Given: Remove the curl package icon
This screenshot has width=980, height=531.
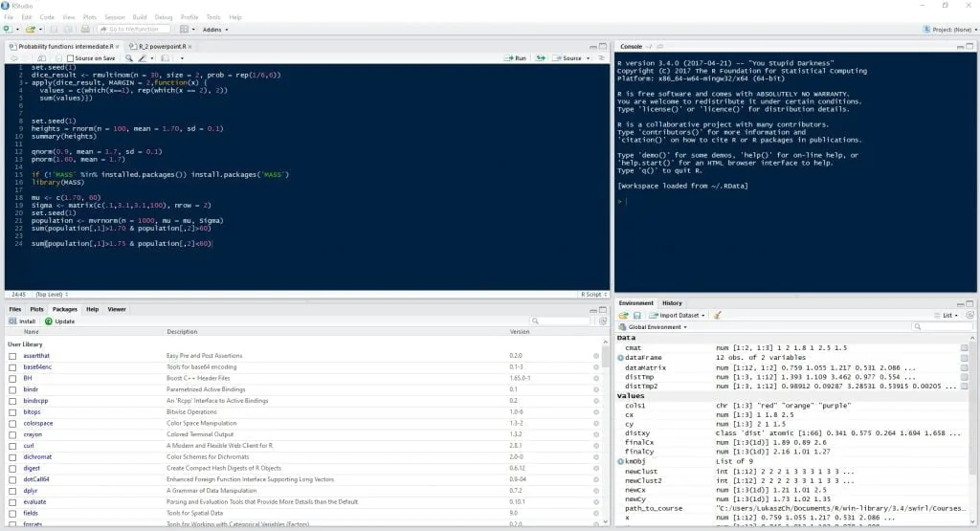Looking at the screenshot, I should pyautogui.click(x=595, y=446).
